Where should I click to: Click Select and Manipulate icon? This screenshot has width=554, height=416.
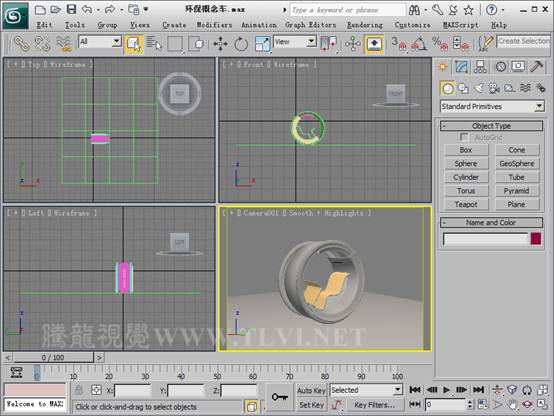tap(353, 44)
